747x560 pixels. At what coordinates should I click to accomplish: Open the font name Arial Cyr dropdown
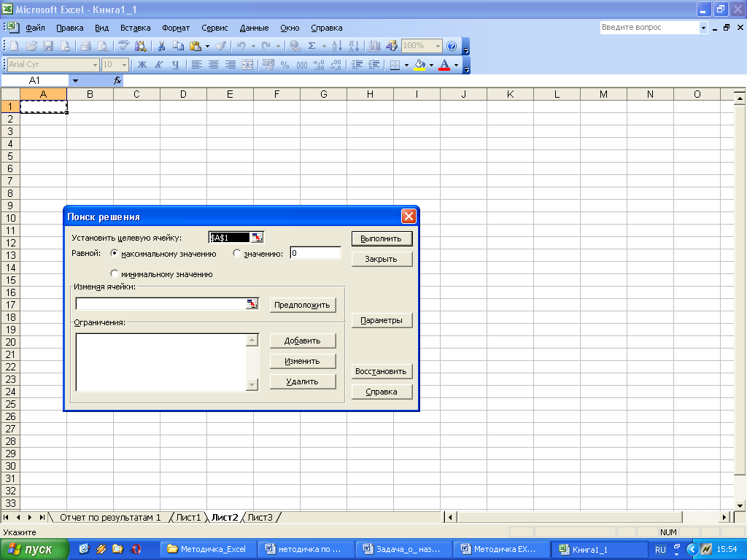95,65
